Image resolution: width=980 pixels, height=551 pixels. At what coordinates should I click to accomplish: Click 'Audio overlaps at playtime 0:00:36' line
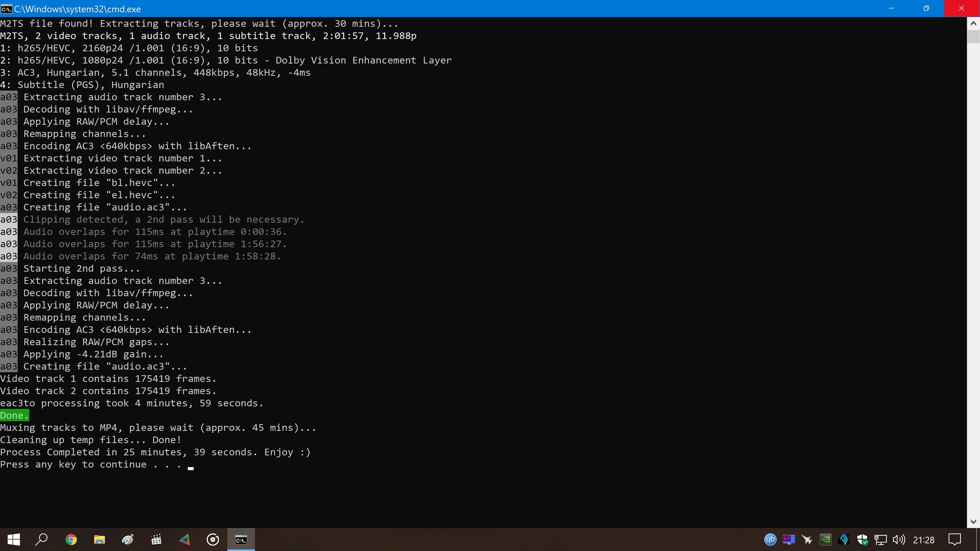pos(155,232)
